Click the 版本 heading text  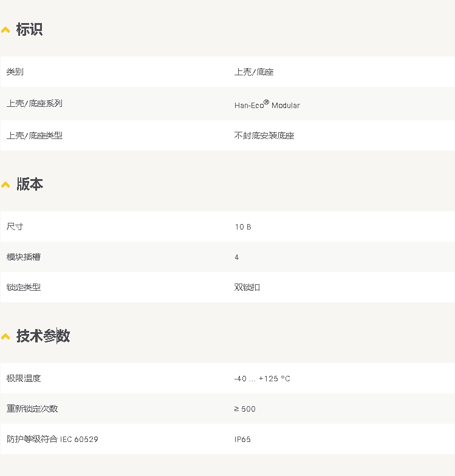[x=29, y=185]
